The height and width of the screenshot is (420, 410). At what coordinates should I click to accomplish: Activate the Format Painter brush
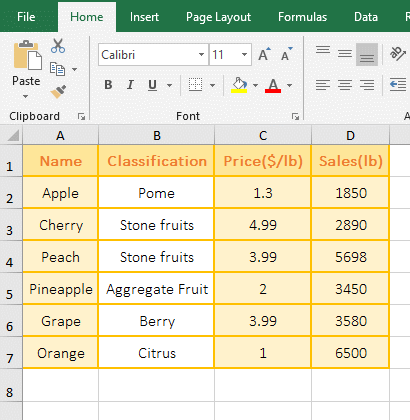pos(58,92)
